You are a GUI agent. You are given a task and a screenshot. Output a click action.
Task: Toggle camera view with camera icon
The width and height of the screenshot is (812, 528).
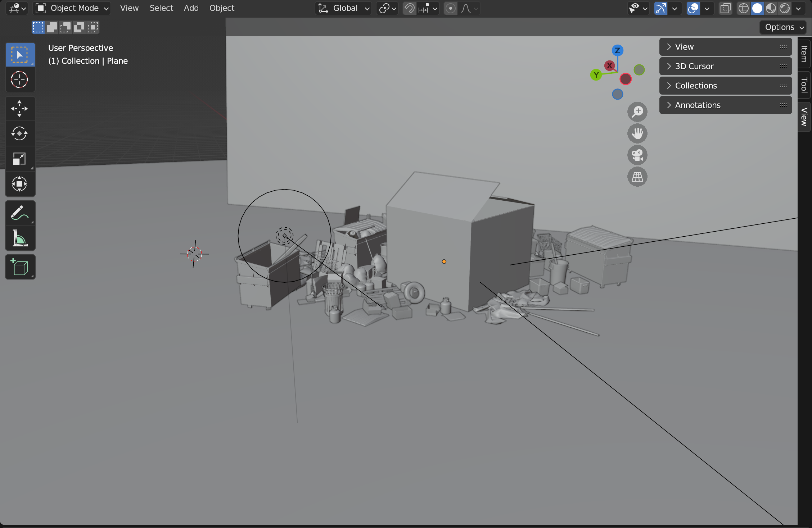637,155
